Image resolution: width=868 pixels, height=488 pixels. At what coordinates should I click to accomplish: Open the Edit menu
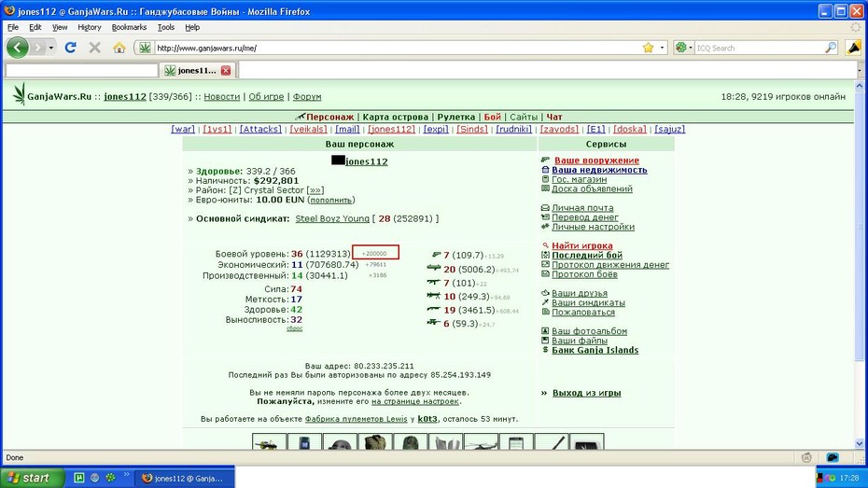point(35,27)
